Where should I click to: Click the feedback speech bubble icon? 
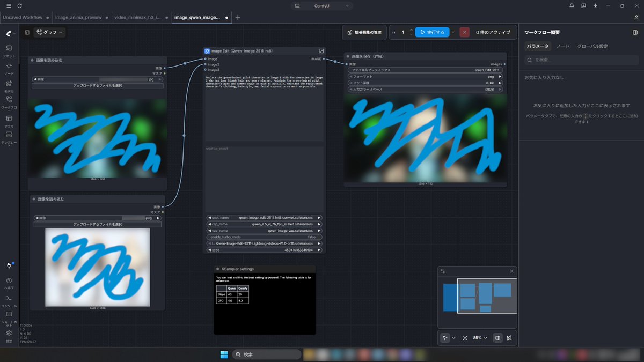click(x=583, y=5)
